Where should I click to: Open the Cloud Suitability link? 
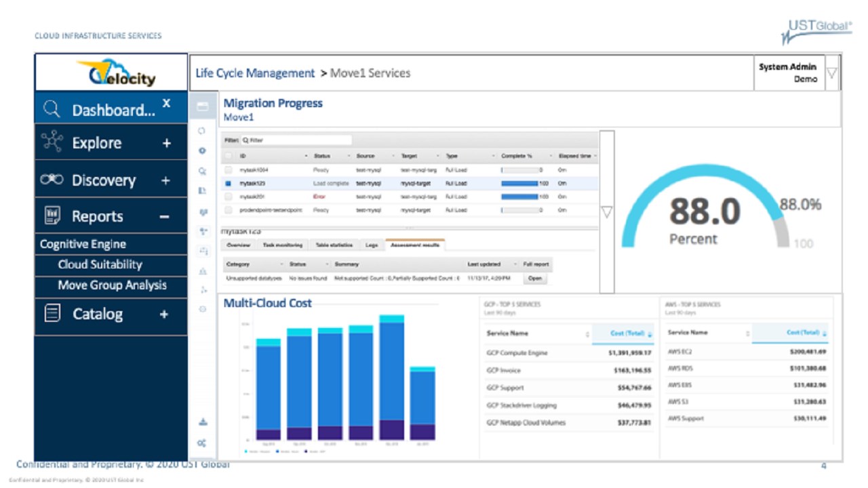[x=100, y=264]
